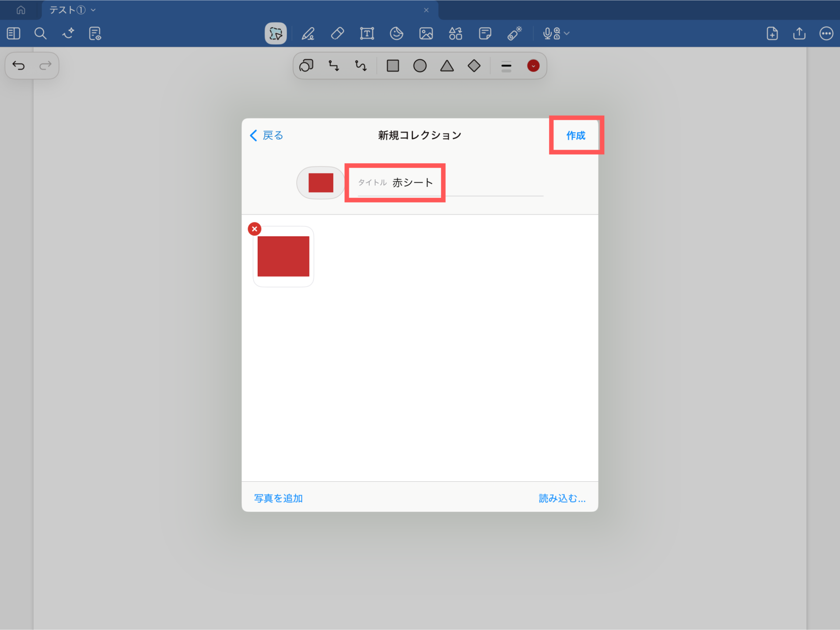Image resolution: width=840 pixels, height=630 pixels.
Task: Go to the home tab
Action: coord(21,10)
